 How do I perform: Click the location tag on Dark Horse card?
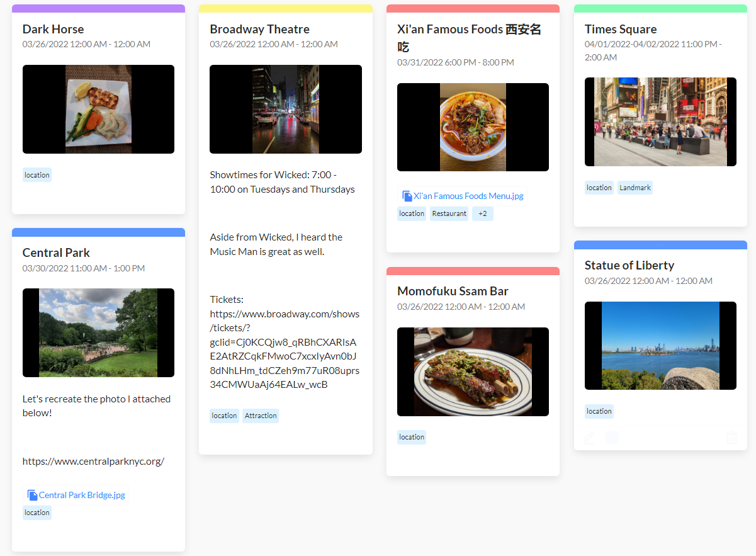(37, 175)
